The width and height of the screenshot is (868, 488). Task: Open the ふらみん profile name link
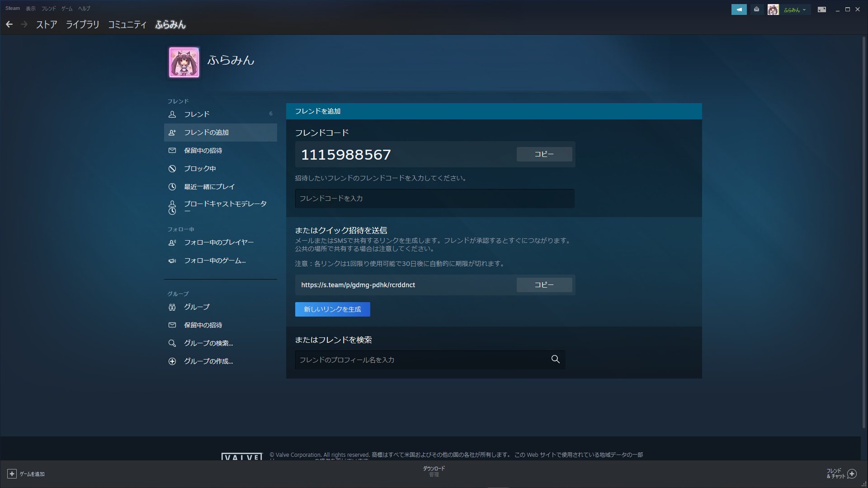231,60
